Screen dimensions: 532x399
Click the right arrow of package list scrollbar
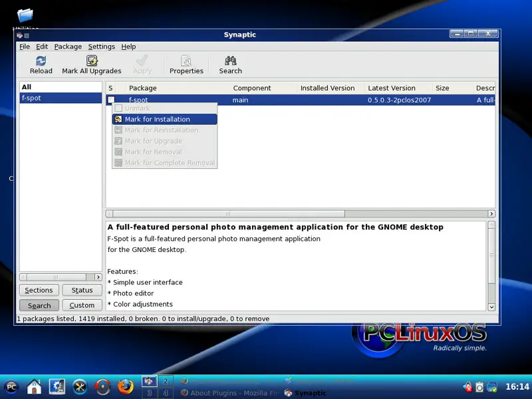[x=491, y=213]
